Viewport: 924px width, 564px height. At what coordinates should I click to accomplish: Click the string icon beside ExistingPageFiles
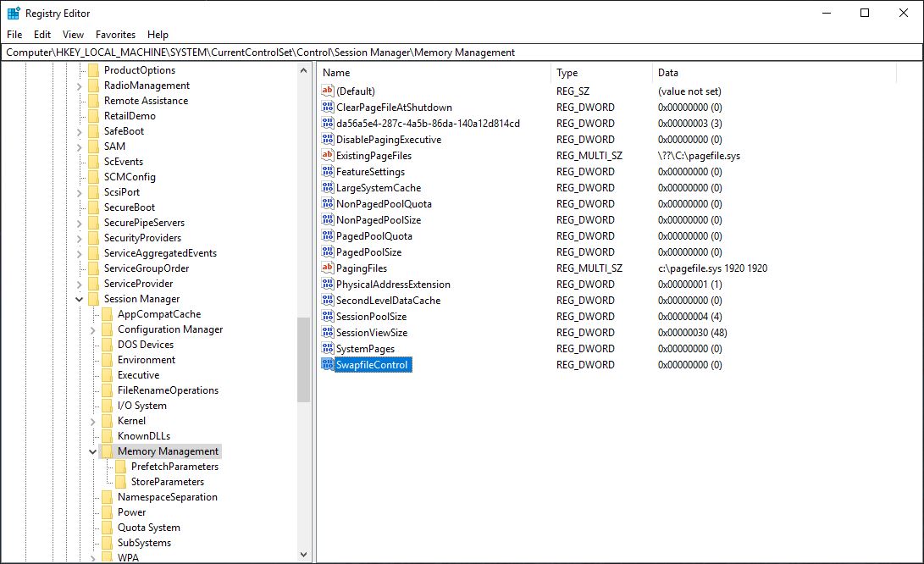pos(328,156)
